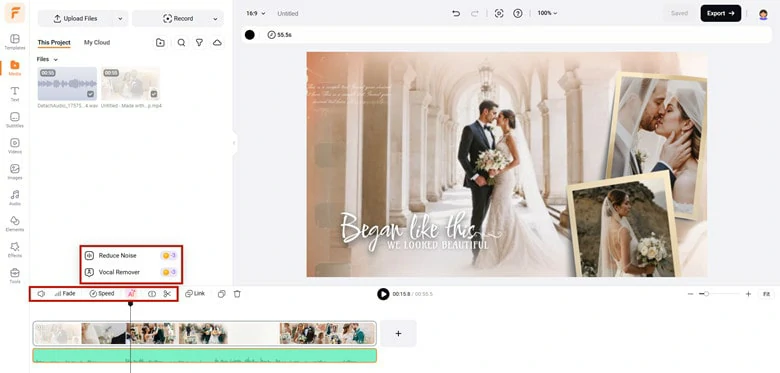The width and height of the screenshot is (780, 373).
Task: Open the black background color swatch
Action: (x=250, y=35)
